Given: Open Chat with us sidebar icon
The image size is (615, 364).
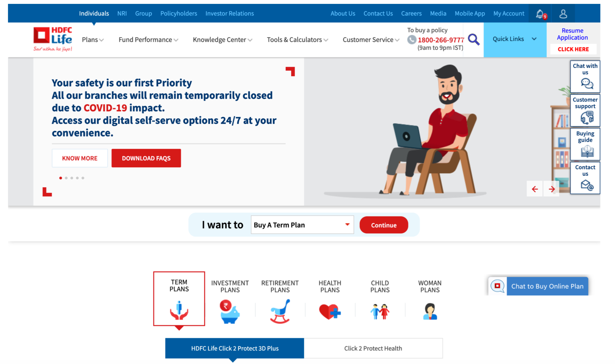Looking at the screenshot, I should coord(586,83).
